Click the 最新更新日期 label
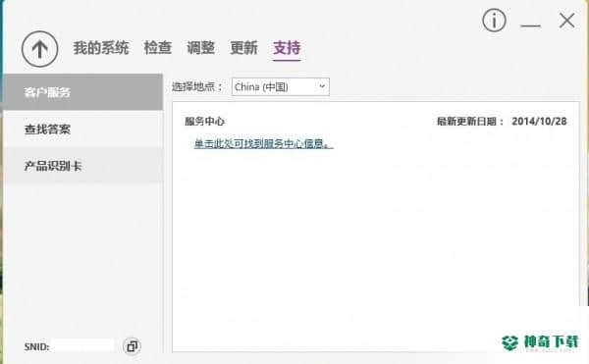 click(x=469, y=122)
